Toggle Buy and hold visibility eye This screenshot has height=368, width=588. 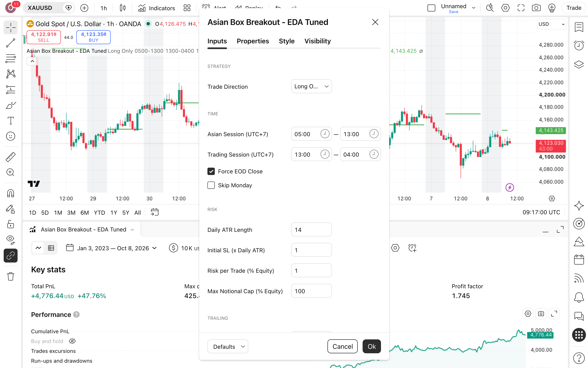pyautogui.click(x=72, y=341)
